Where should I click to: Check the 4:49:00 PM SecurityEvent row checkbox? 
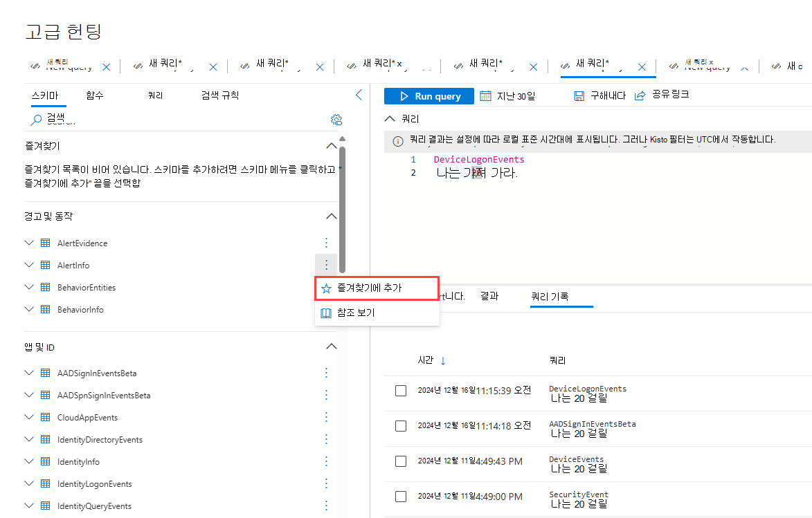pyautogui.click(x=401, y=497)
